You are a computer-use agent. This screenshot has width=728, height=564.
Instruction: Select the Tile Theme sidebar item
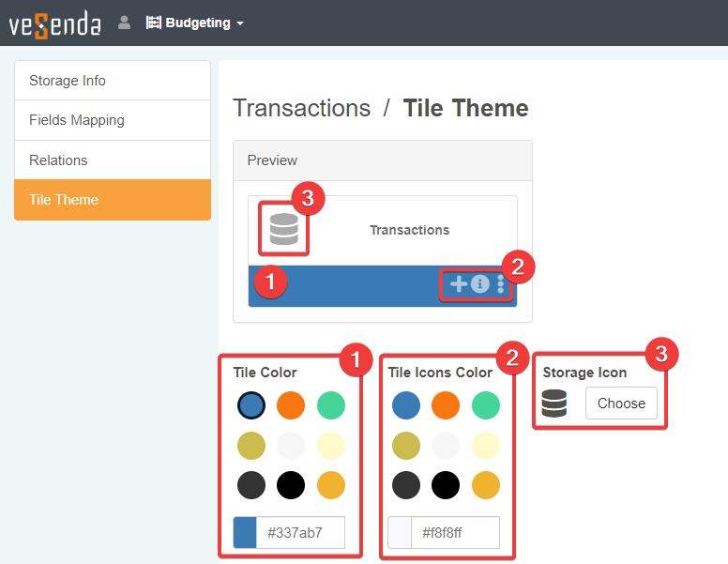tap(113, 200)
